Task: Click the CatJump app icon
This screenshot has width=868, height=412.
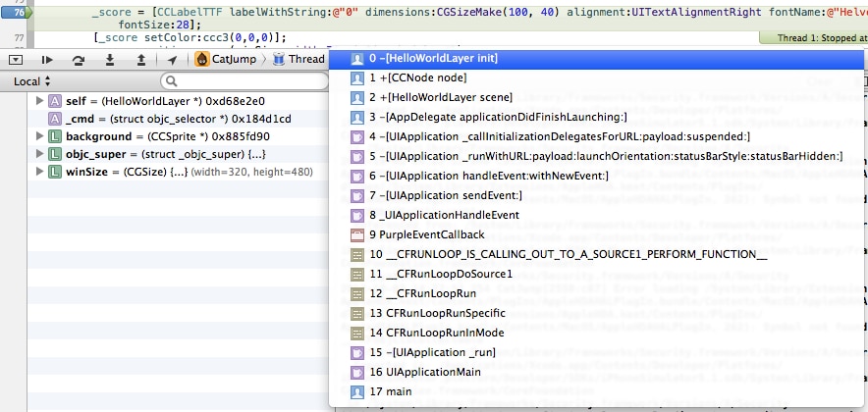Action: point(202,59)
